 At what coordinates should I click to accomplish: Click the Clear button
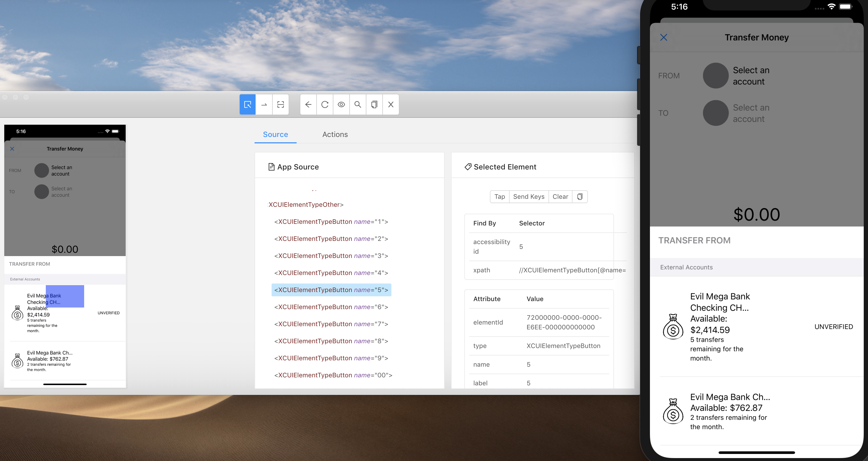pos(560,197)
